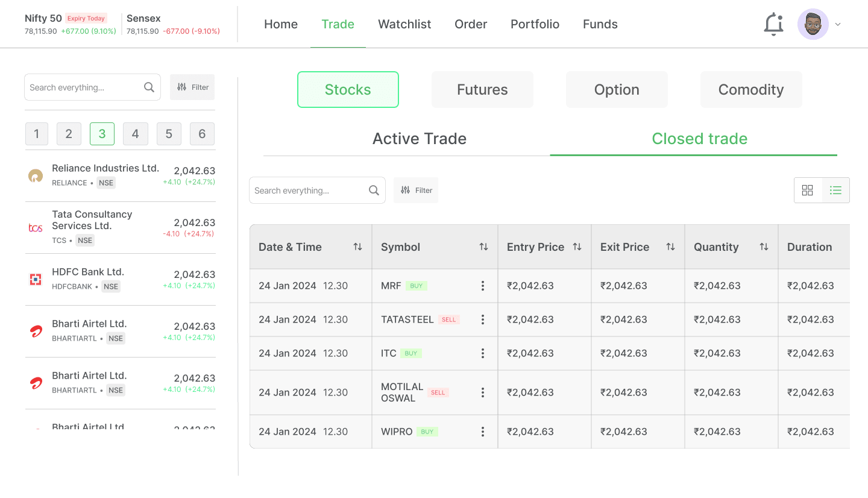Viewport: 868px width, 498px height.
Task: Click the Sensex index
Action: (x=143, y=18)
